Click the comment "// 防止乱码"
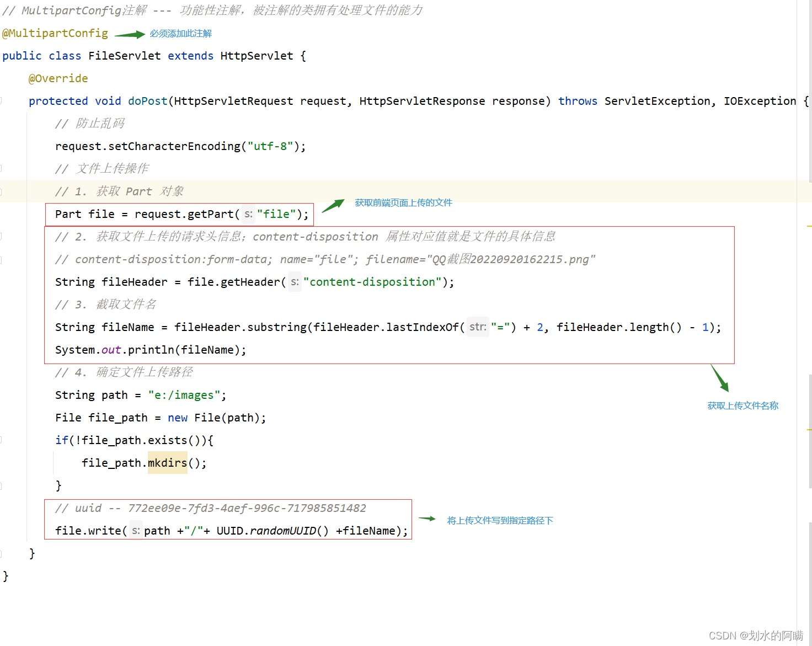This screenshot has height=646, width=812. [90, 124]
